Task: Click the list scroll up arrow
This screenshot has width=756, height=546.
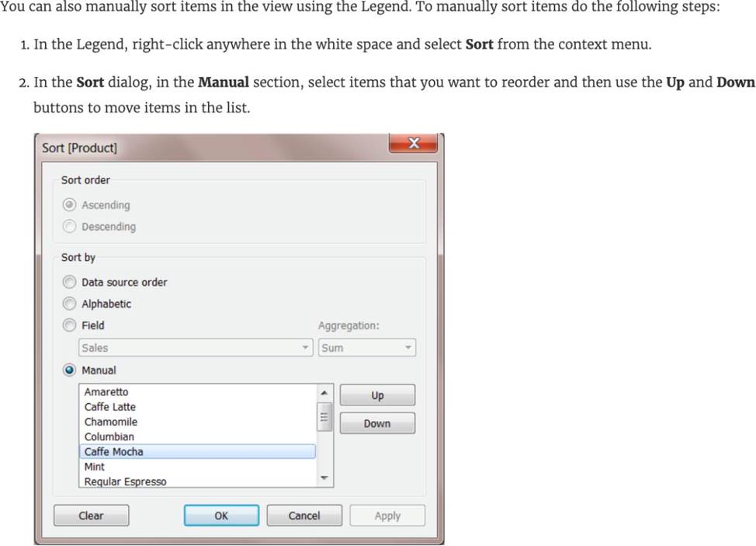Action: [325, 392]
